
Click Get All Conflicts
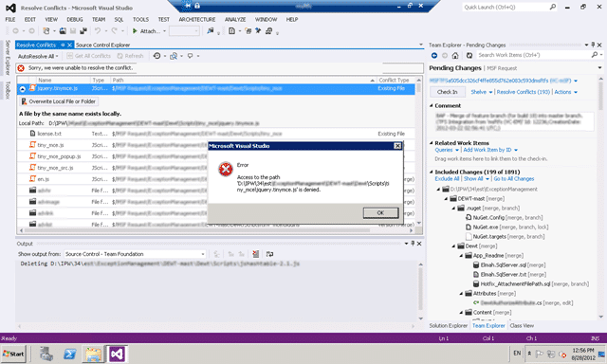[88, 56]
